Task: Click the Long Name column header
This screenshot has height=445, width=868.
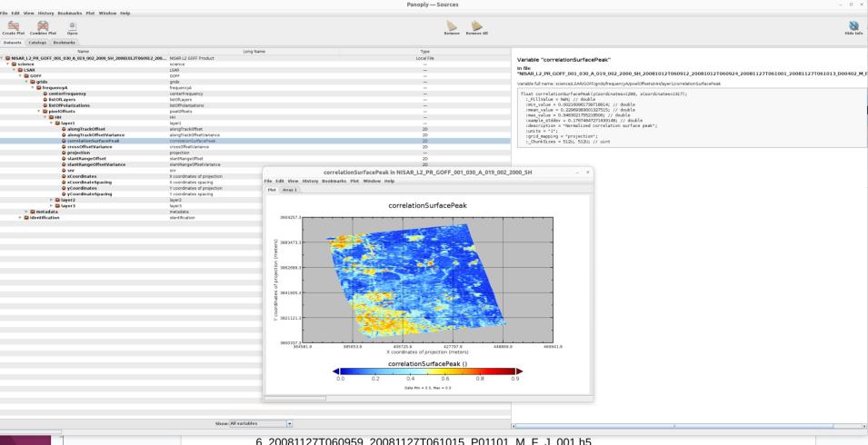Action: click(x=254, y=52)
